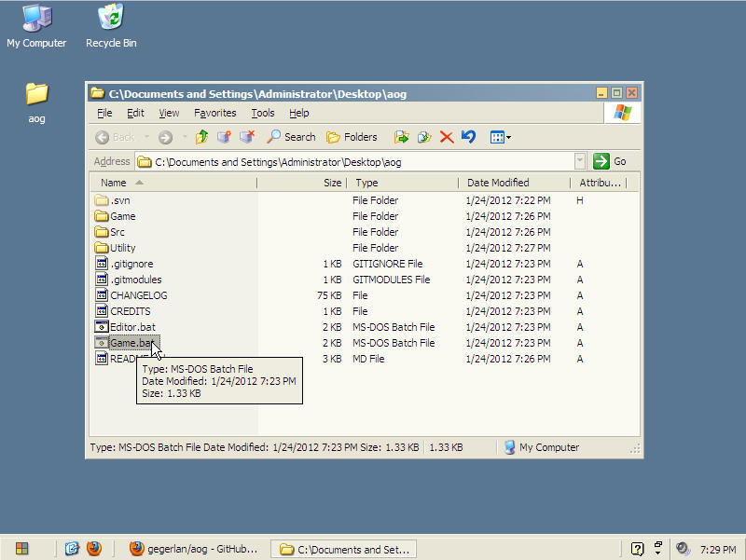
Task: Click the Utility folder's 7:27 PM date
Action: coord(508,248)
